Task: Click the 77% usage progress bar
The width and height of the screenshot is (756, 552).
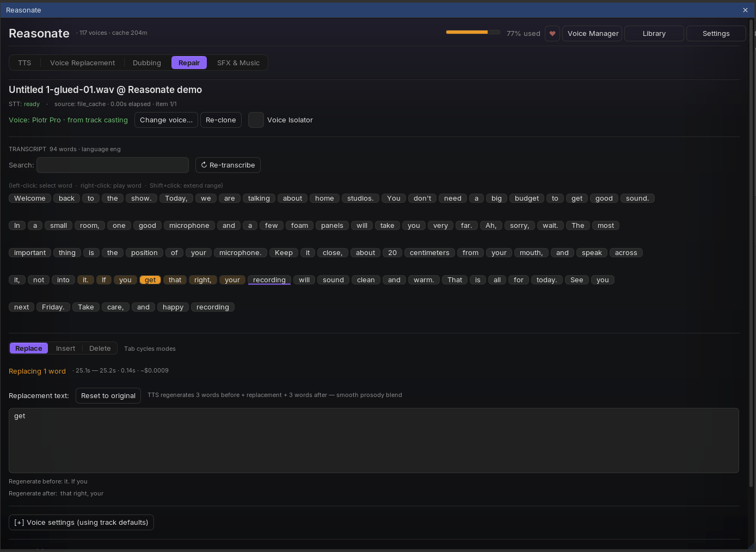Action: [x=473, y=32]
